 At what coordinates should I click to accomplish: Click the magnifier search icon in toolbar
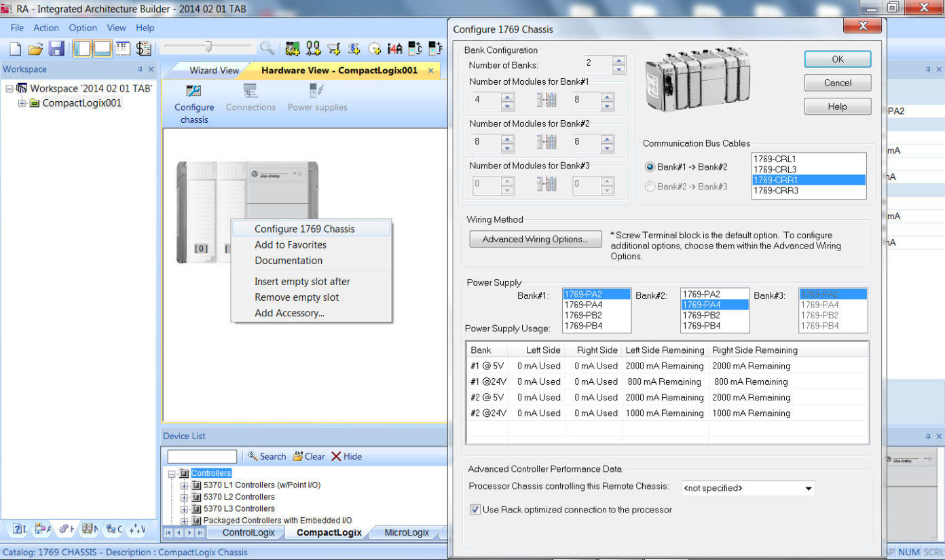tap(266, 48)
